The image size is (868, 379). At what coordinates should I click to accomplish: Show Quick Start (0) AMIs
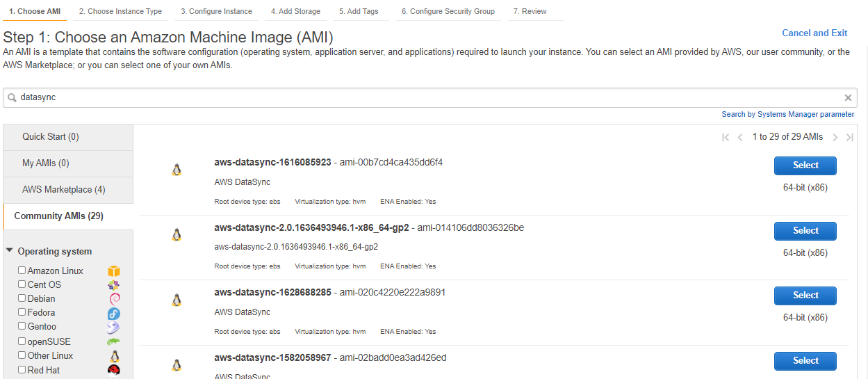(x=68, y=137)
